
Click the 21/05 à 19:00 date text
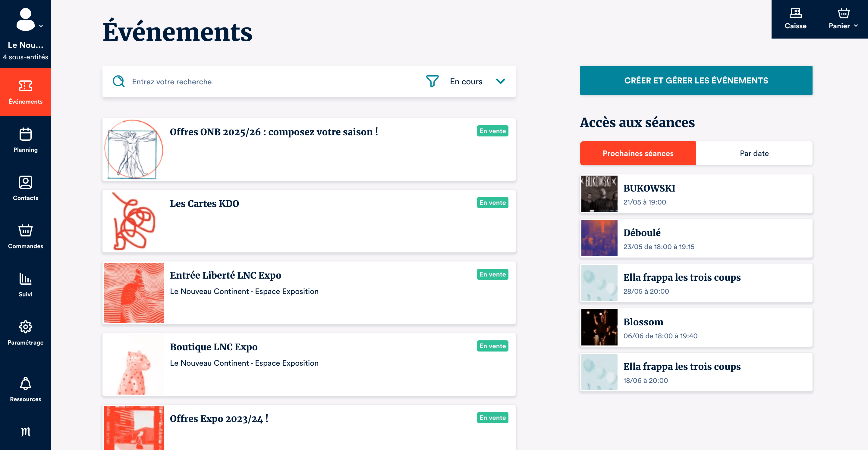click(644, 202)
